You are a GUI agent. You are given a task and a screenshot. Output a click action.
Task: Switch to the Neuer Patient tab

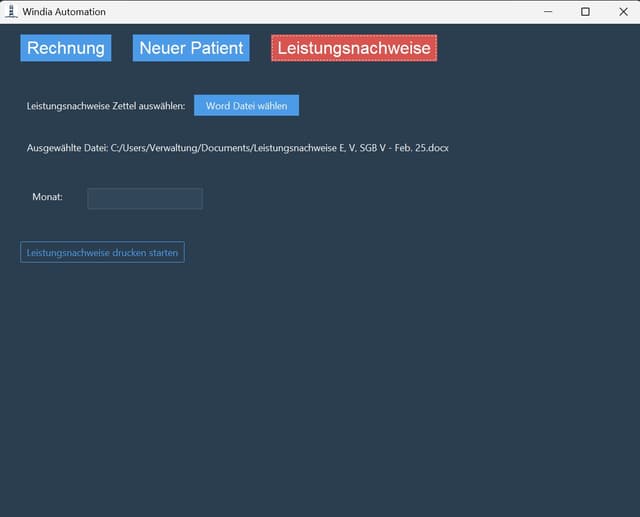[x=191, y=48]
